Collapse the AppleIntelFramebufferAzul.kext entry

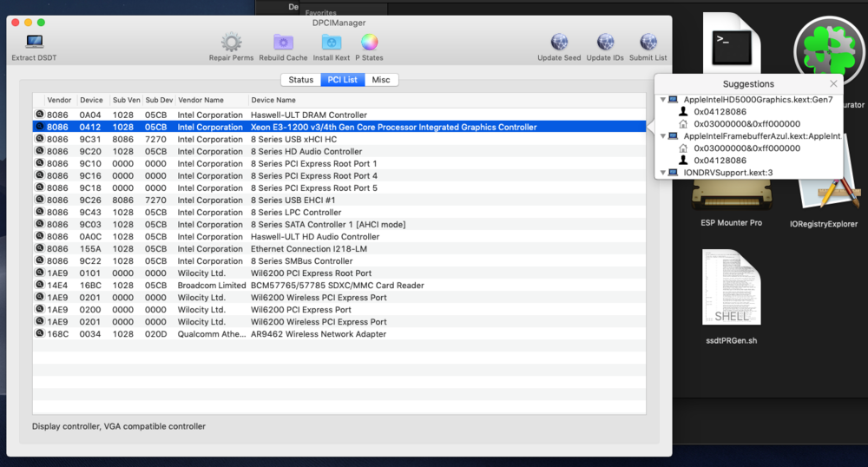point(662,136)
